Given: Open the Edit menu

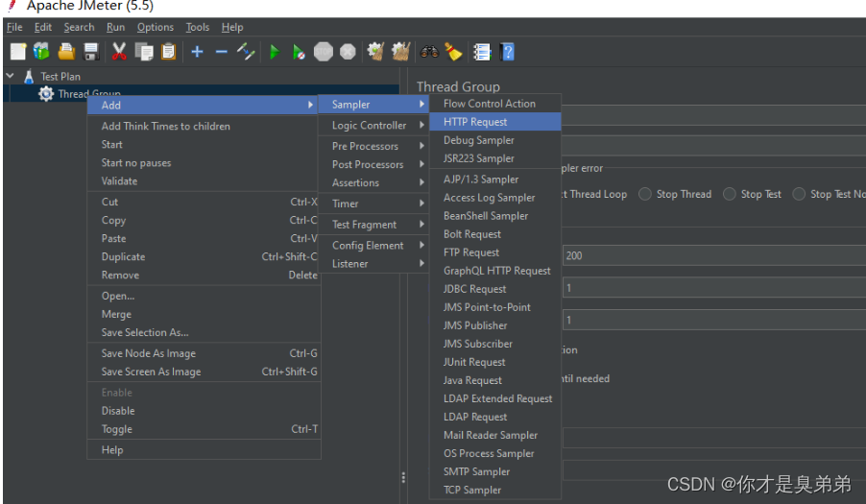Looking at the screenshot, I should pyautogui.click(x=42, y=27).
